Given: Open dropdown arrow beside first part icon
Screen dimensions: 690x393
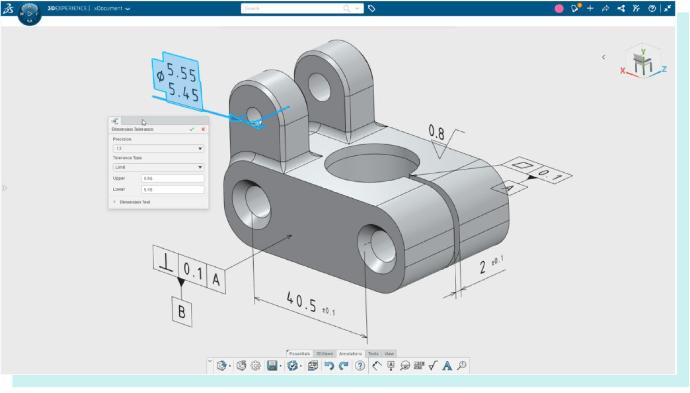Looking at the screenshot, I should point(230,366).
